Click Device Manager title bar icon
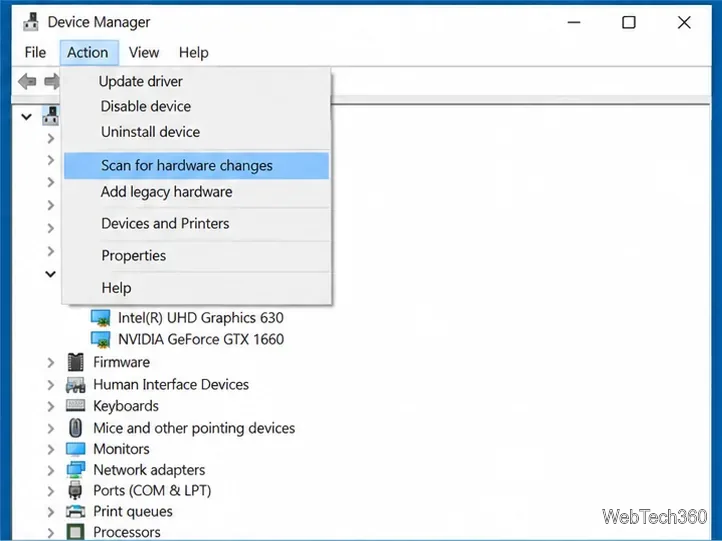Image resolution: width=722 pixels, height=541 pixels. coord(31,22)
